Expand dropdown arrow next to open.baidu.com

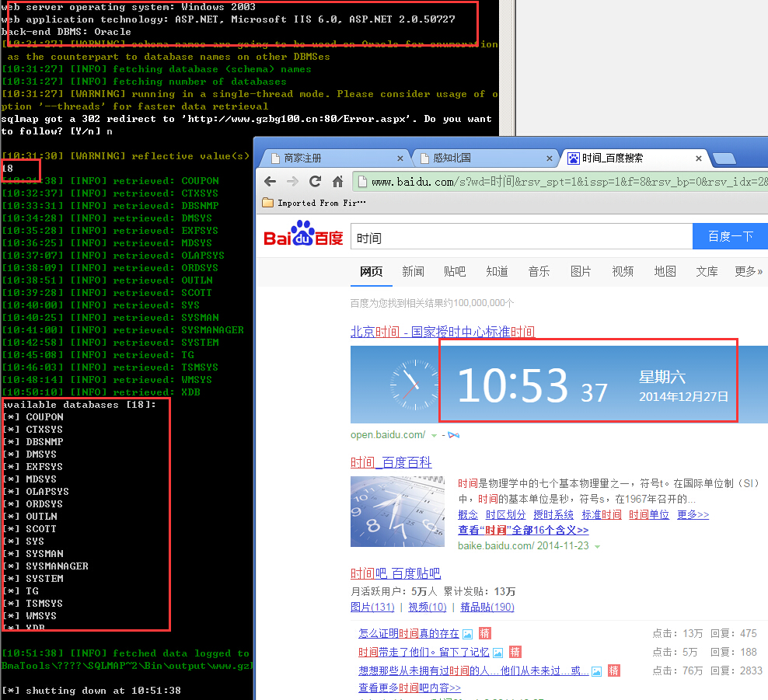(434, 435)
